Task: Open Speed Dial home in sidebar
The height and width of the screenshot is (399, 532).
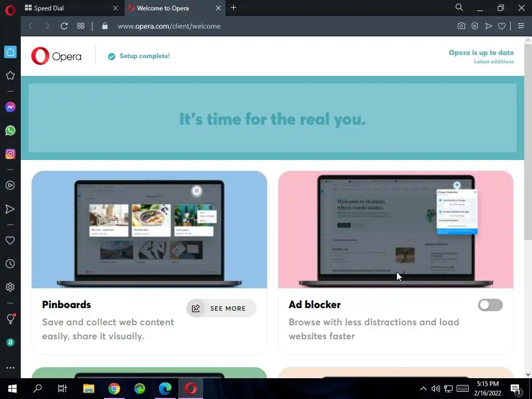Action: click(x=10, y=52)
